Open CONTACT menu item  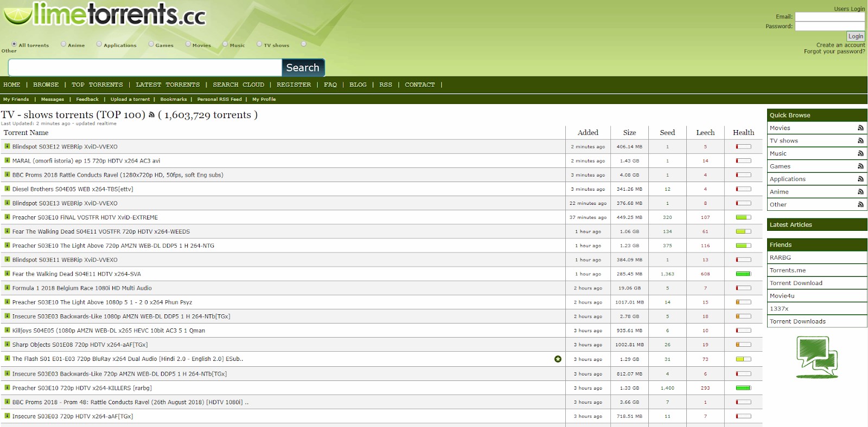click(420, 85)
